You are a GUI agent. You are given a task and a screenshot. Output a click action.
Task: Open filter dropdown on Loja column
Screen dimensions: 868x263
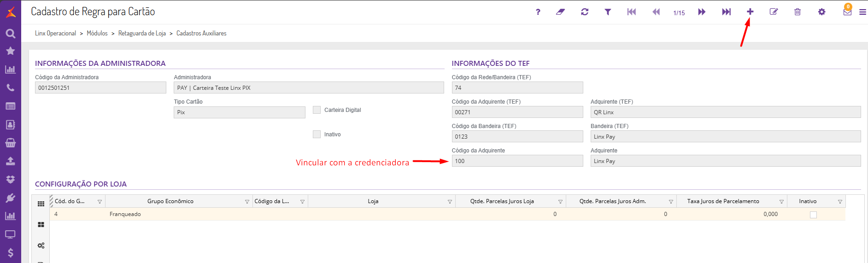(450, 202)
